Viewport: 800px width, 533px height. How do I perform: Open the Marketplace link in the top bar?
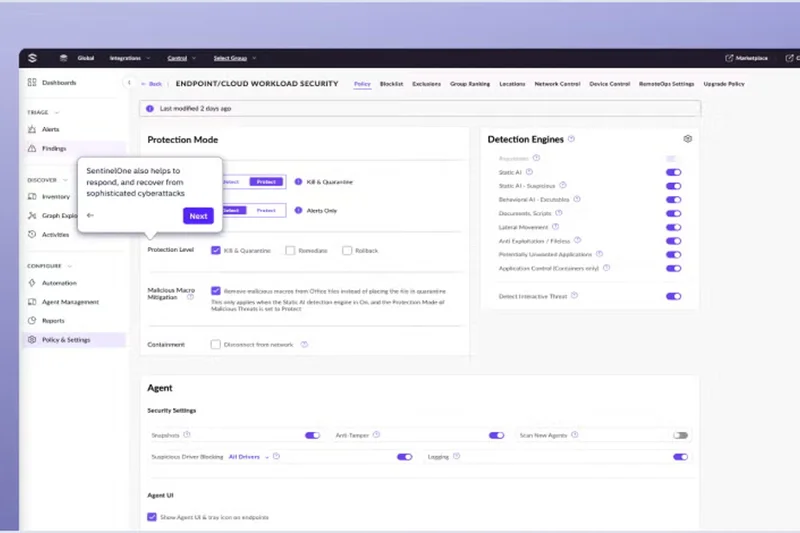(x=747, y=58)
